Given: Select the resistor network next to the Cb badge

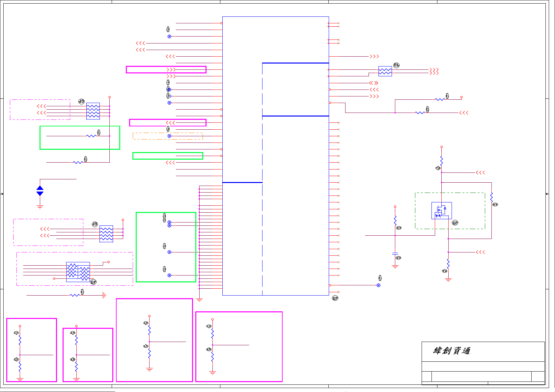Looking at the screenshot, I should (385, 71).
